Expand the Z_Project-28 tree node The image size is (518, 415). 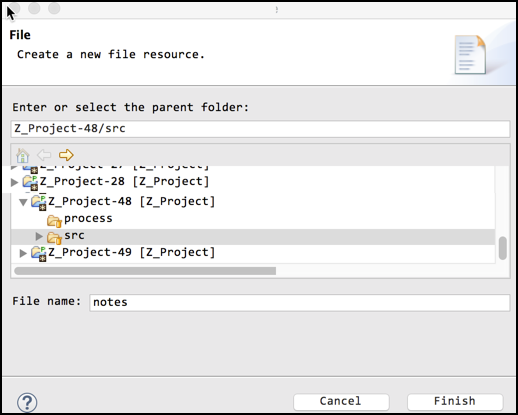click(14, 182)
